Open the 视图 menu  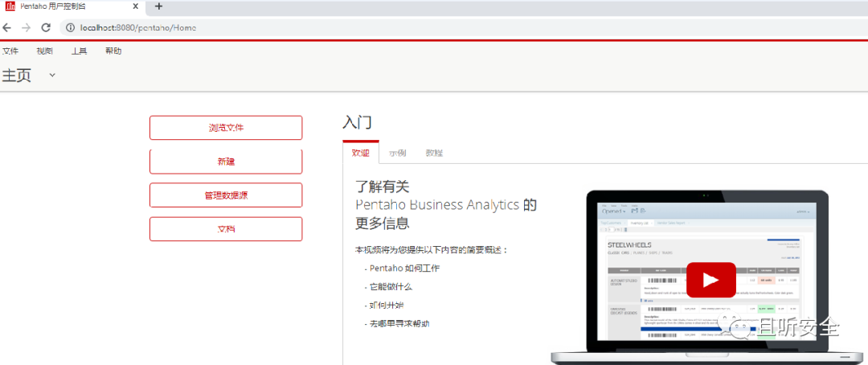[x=45, y=51]
